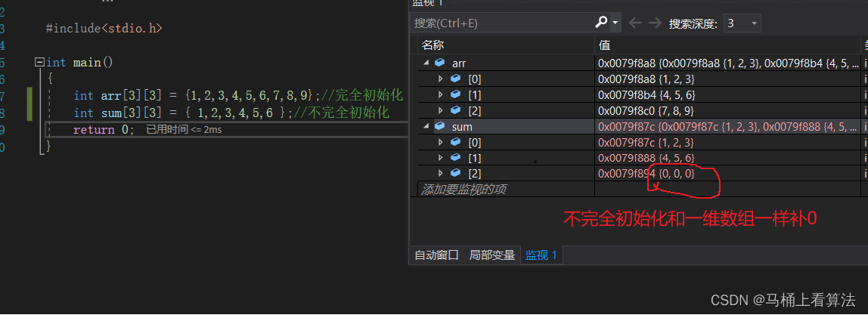Screen dimensions: 868x315
Task: Collapse the sum variable tree node
Action: [x=426, y=127]
